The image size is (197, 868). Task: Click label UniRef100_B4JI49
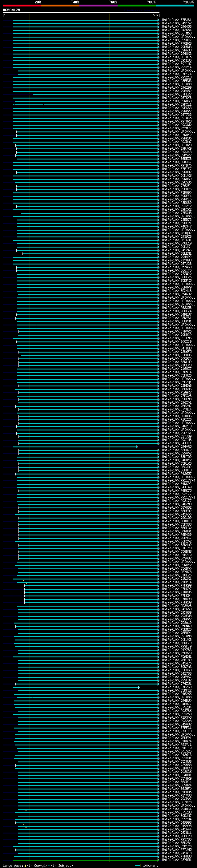tap(176, 487)
